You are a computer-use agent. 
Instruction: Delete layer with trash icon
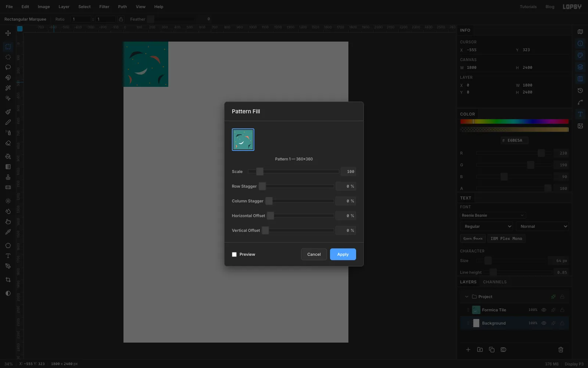pos(561,350)
